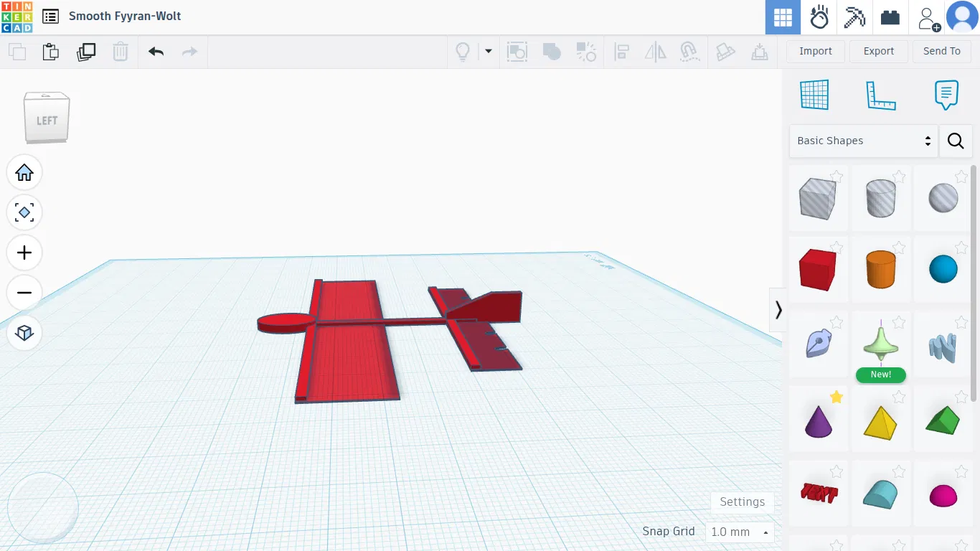The height and width of the screenshot is (551, 980).
Task: Open the Snap Grid 1.0 mm dropdown
Action: (x=740, y=532)
